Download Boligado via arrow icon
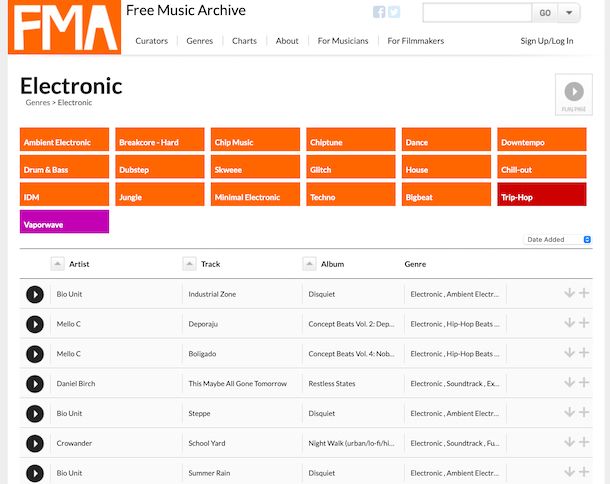 pos(569,352)
